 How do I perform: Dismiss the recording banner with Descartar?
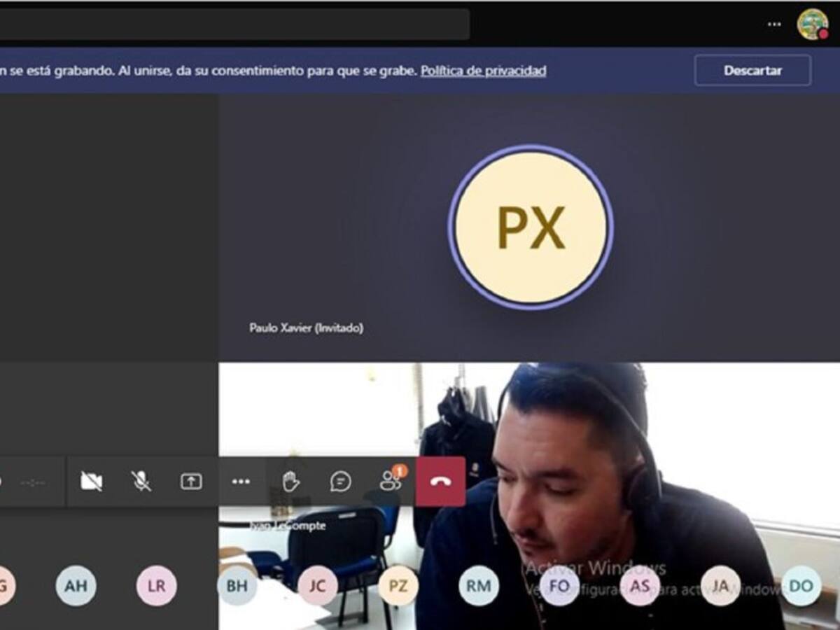click(752, 71)
